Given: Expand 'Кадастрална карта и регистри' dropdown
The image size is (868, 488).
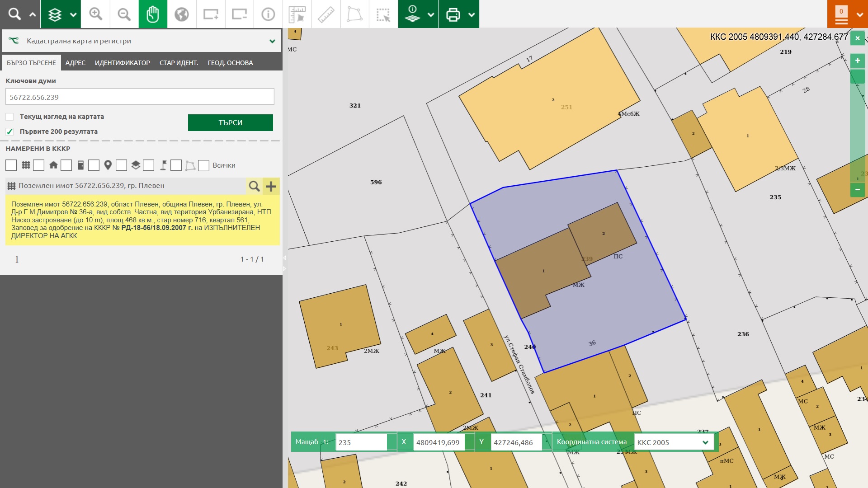Looking at the screenshot, I should [272, 41].
